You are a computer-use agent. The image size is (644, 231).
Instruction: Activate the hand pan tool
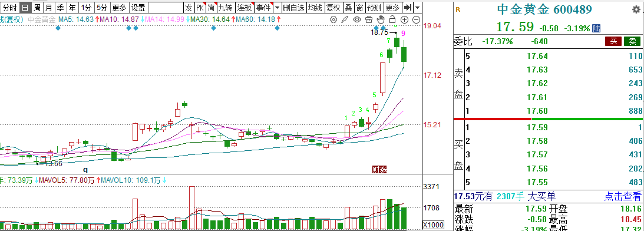(381, 19)
